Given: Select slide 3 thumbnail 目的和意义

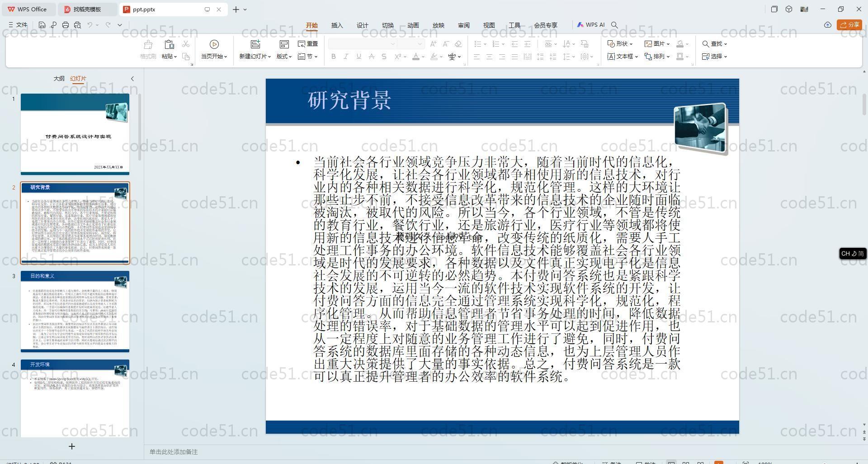Looking at the screenshot, I should [75, 312].
